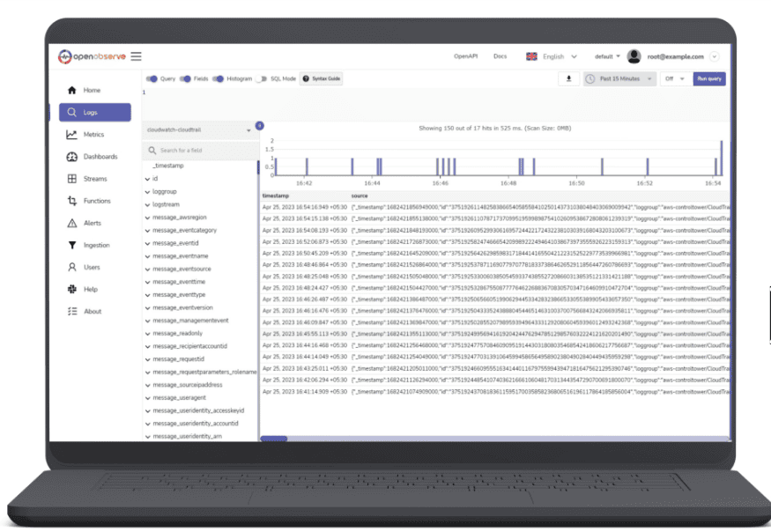Click the tallest histogram bar at 16:54
Image resolution: width=771 pixels, height=532 pixels.
(722, 158)
